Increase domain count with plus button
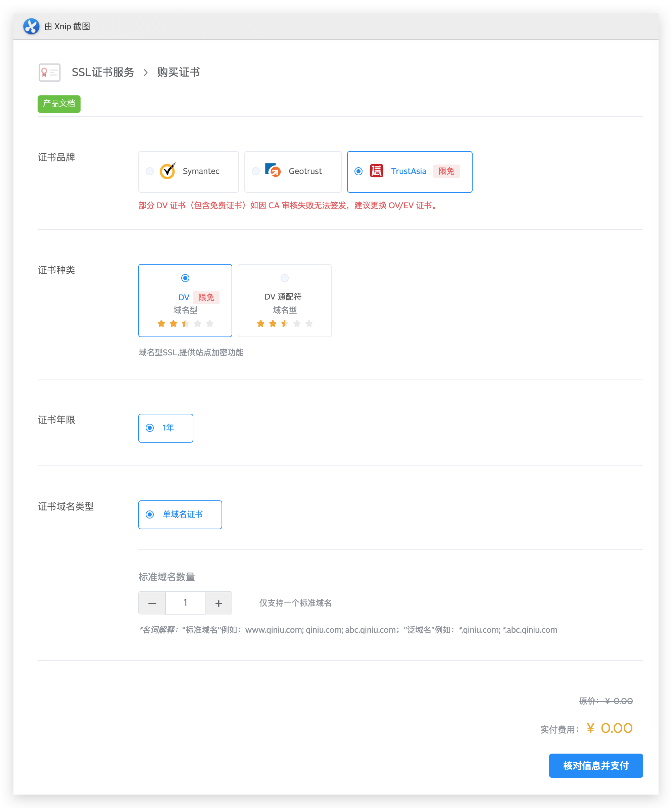Image resolution: width=672 pixels, height=808 pixels. pyautogui.click(x=219, y=603)
